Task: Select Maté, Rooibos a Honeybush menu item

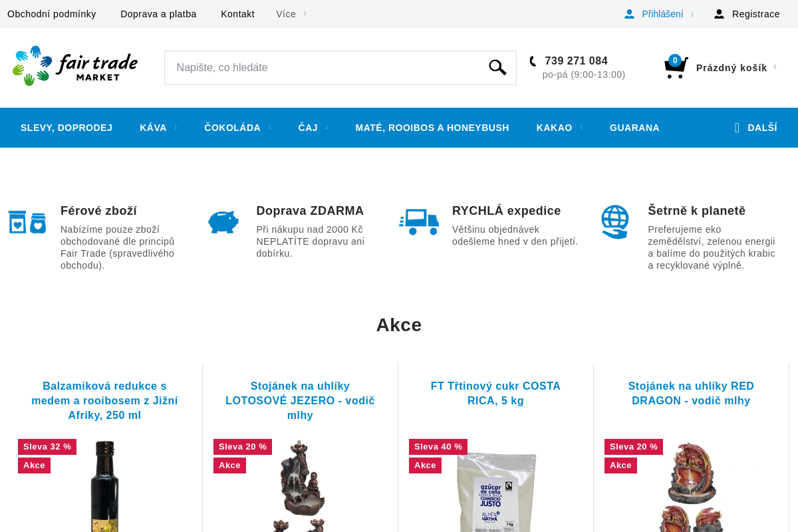Action: (432, 128)
